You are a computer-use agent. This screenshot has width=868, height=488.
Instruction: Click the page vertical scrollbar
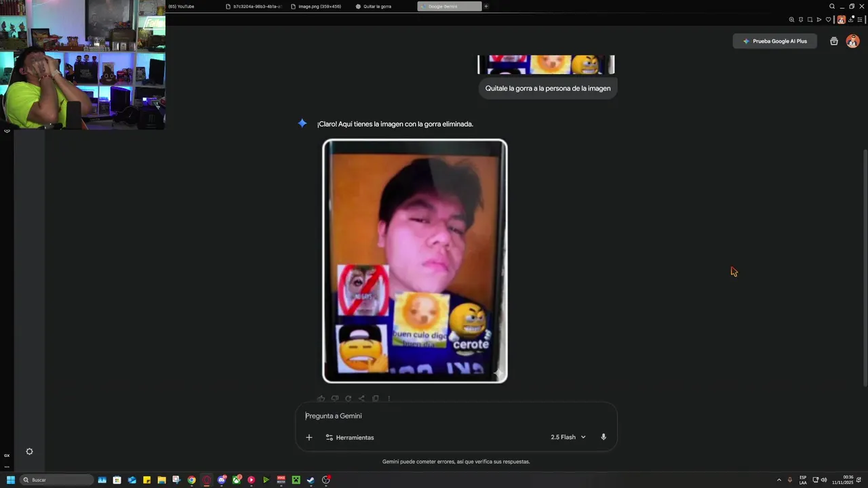[x=865, y=269]
